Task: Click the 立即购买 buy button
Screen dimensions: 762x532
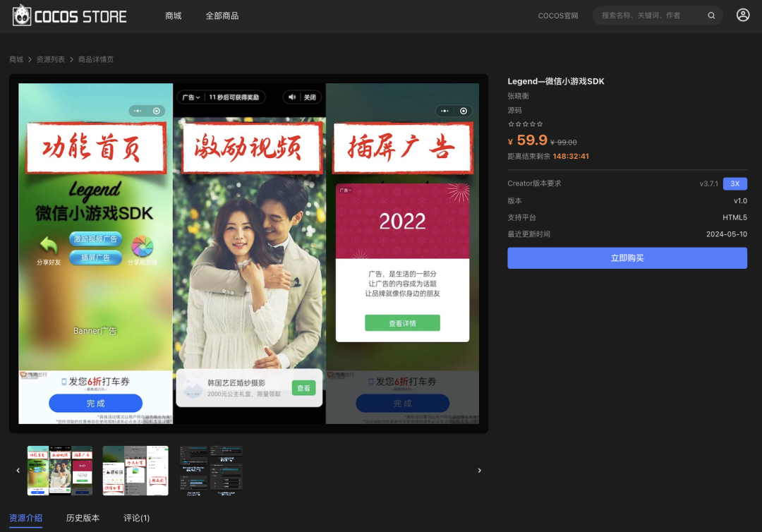Action: [x=627, y=258]
